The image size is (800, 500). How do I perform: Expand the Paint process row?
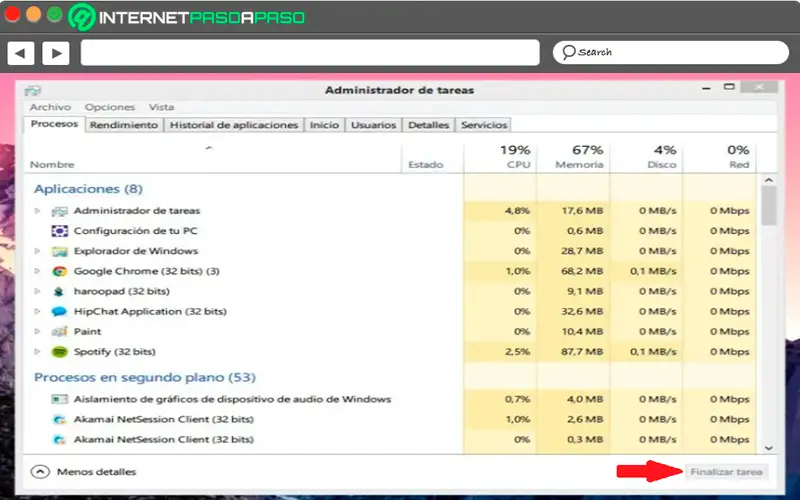click(x=37, y=331)
